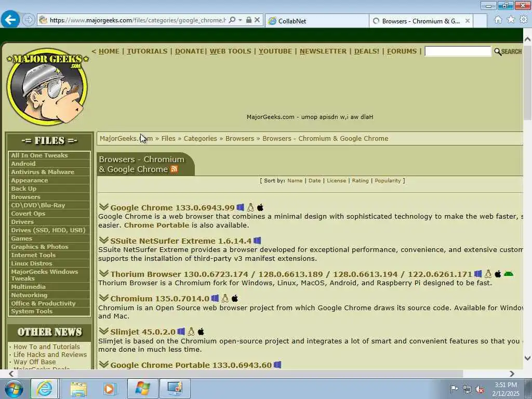Screen dimensions: 532x399
Task: Click the Windows icon next to SSuite NetSurfer Extreme
Action: (x=257, y=241)
